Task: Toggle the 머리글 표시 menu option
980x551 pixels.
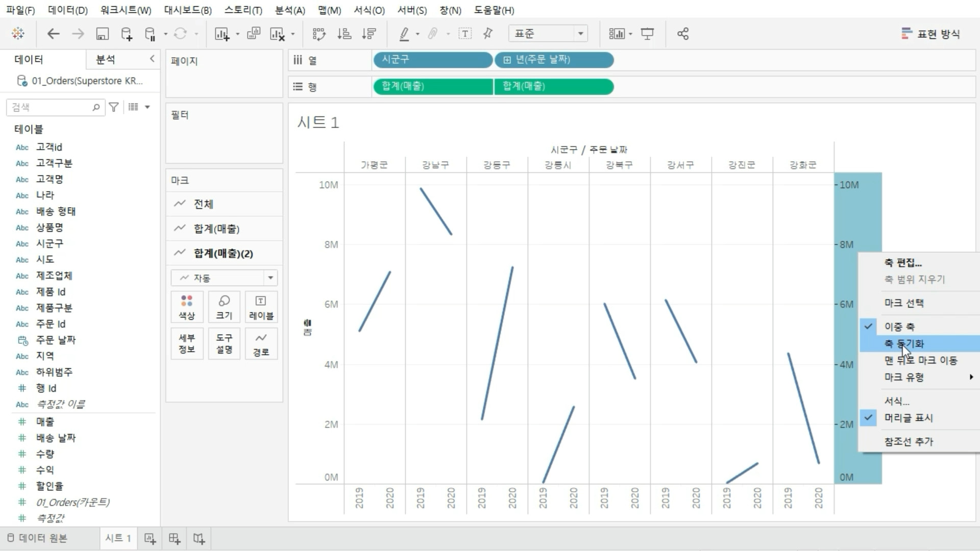Action: pyautogui.click(x=908, y=418)
